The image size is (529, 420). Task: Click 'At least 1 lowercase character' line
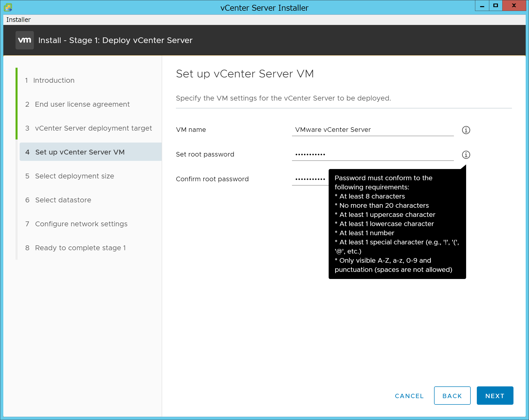(384, 224)
